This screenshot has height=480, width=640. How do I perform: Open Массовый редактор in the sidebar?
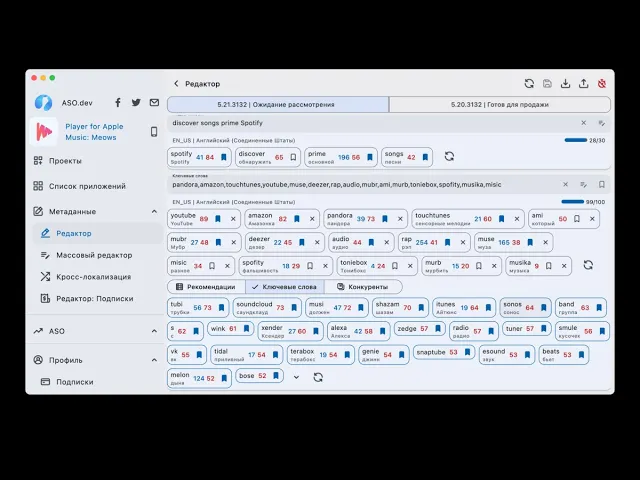tap(94, 255)
